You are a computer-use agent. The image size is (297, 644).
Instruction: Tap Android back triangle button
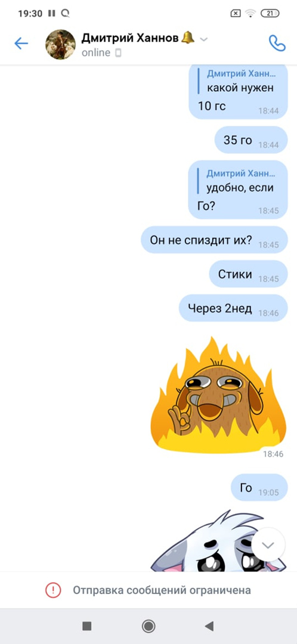click(x=209, y=626)
